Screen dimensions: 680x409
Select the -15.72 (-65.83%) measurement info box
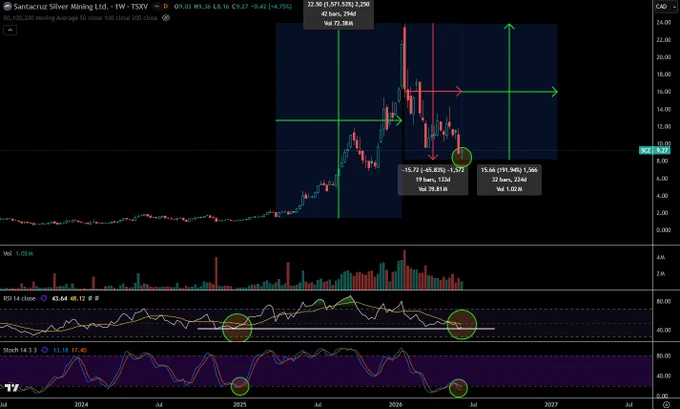tap(433, 180)
